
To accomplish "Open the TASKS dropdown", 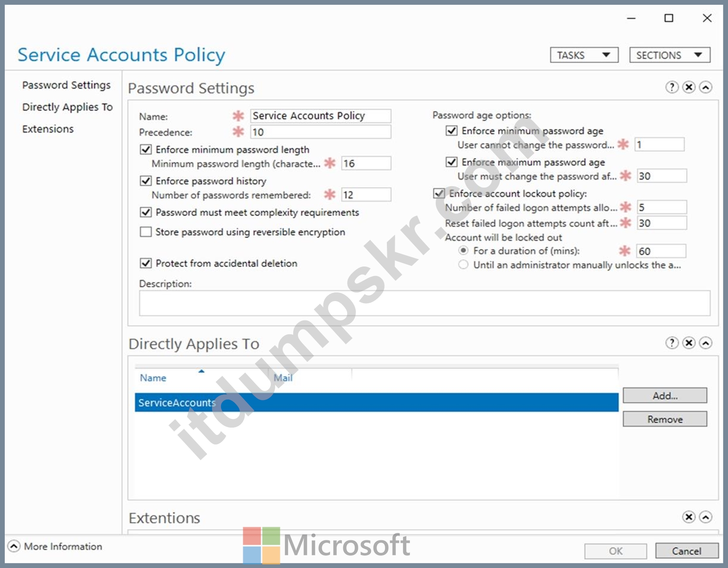I will tap(584, 55).
